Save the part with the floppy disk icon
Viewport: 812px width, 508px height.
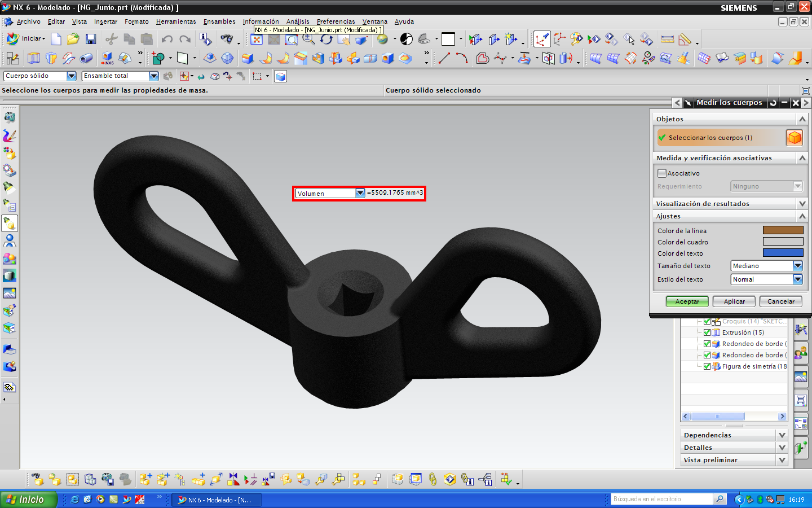[91, 39]
